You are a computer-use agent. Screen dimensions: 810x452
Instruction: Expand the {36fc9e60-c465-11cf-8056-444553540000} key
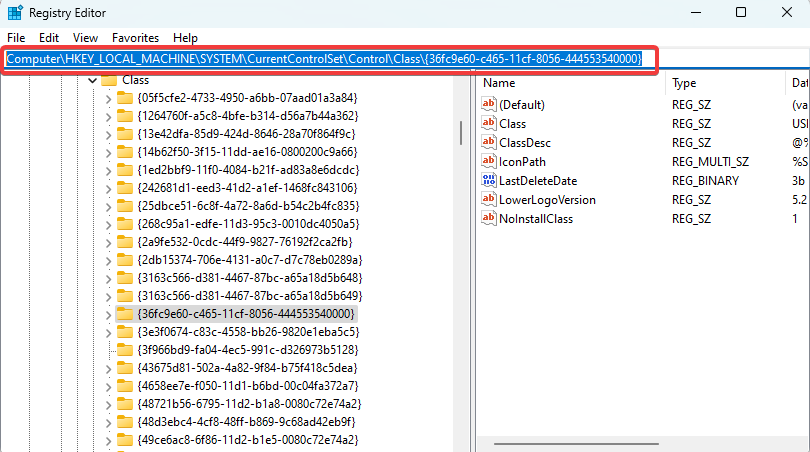[108, 315]
